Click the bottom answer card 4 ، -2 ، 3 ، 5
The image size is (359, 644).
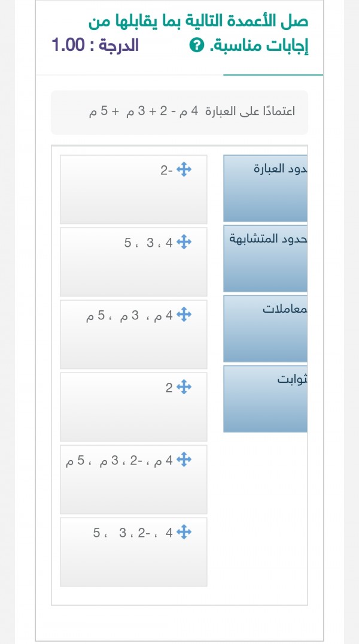(133, 551)
